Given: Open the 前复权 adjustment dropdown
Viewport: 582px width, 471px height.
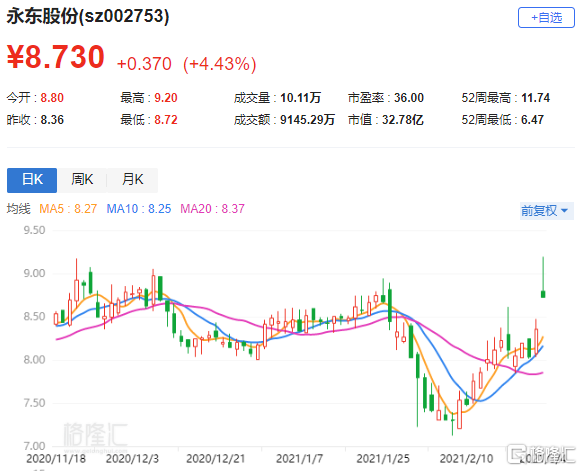Looking at the screenshot, I should (x=546, y=211).
